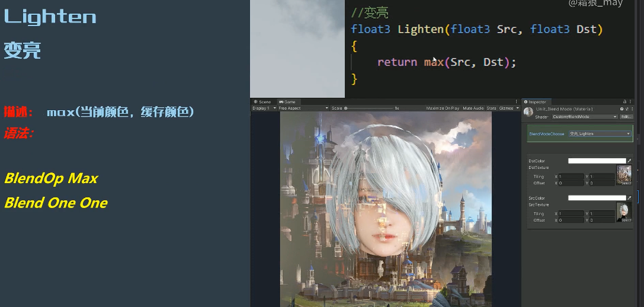Click 'max(当前颜色, 缓存颜色)' description text
The image size is (644, 307).
click(120, 112)
